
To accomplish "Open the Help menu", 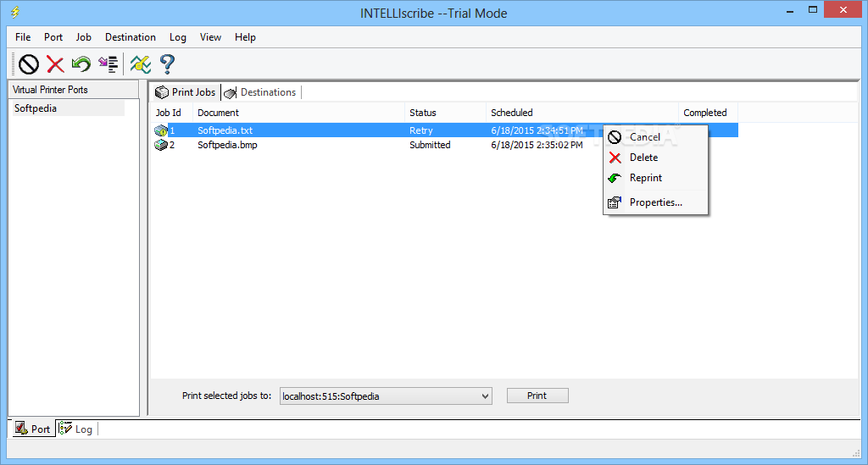I will point(245,37).
